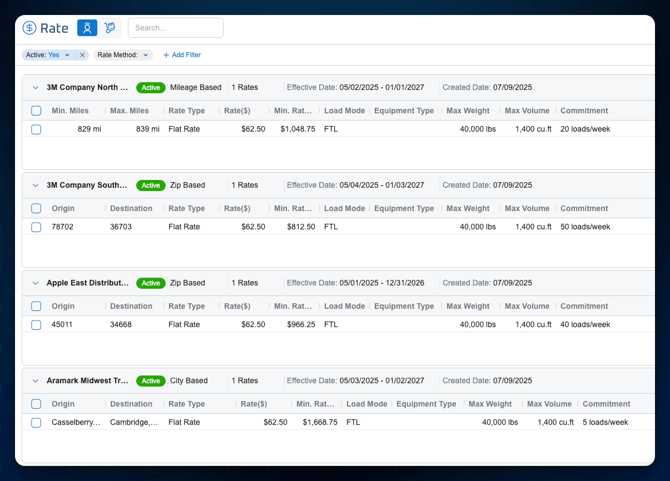
Task: Click the plus icon for Add Filter
Action: 166,55
